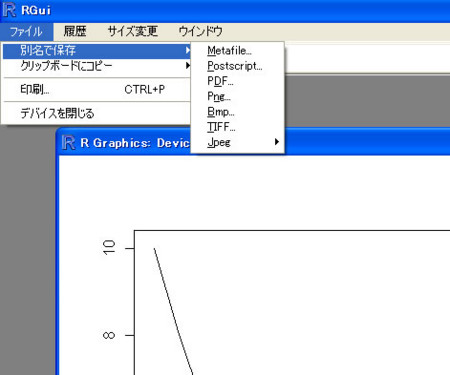Save plot as TIFF...
The image size is (450, 375).
point(237,127)
